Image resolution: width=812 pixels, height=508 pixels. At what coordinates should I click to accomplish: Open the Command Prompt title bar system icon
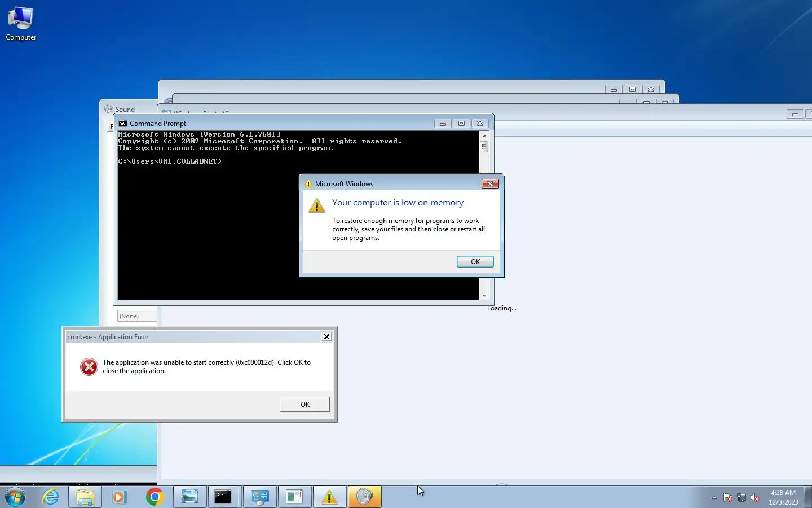123,124
